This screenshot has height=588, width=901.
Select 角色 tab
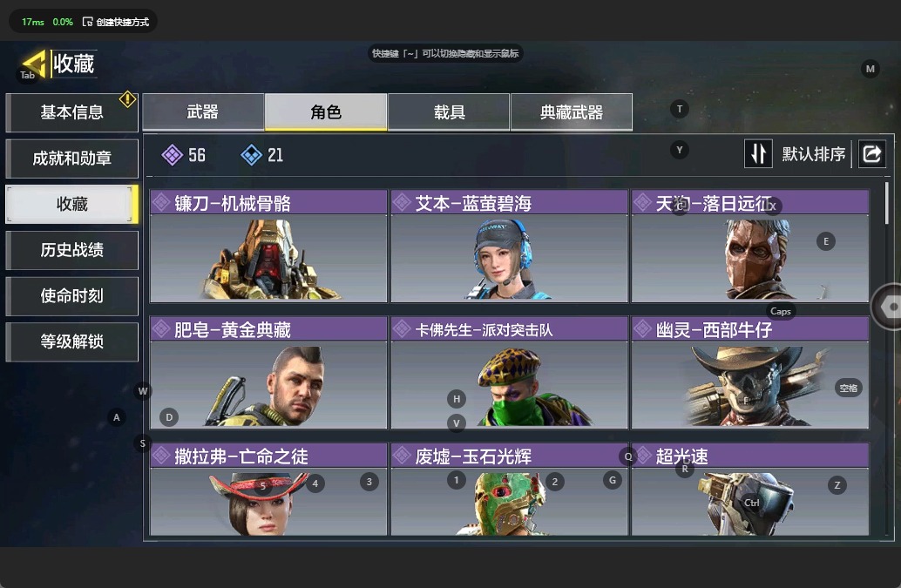pyautogui.click(x=326, y=112)
